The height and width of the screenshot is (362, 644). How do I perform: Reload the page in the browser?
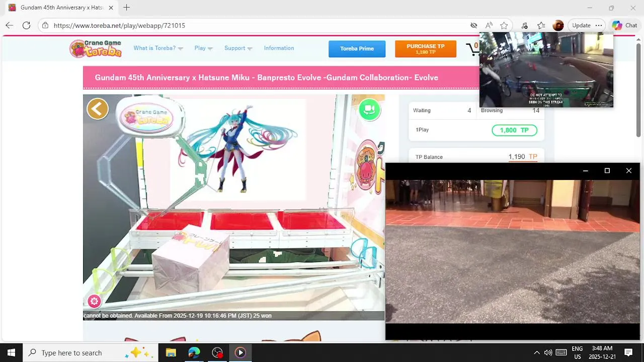(26, 25)
